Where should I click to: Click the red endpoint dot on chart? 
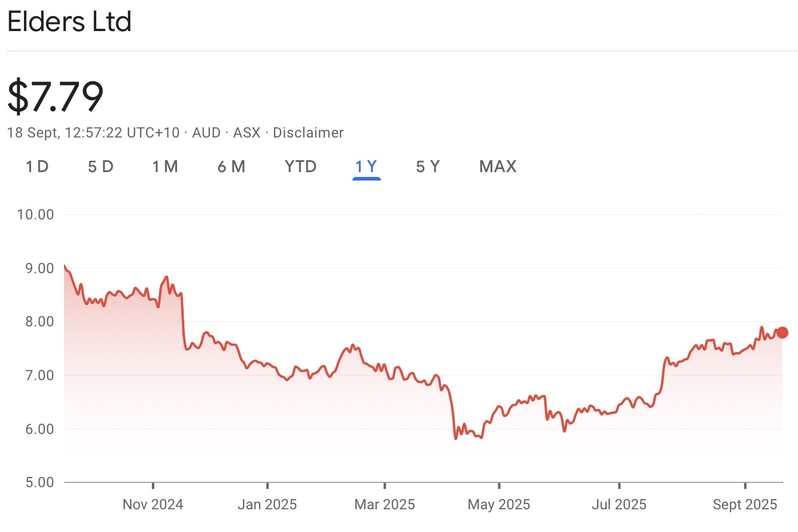point(782,332)
